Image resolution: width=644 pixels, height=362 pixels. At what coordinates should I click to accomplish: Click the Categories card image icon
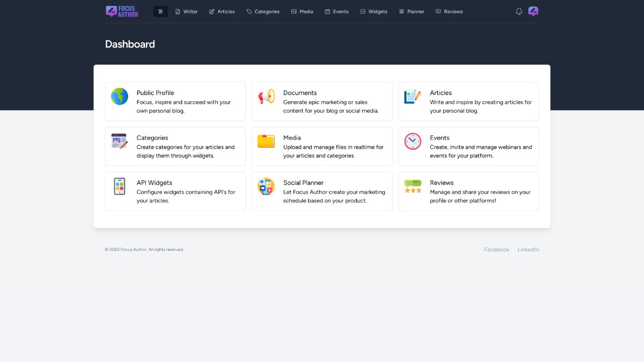120,141
